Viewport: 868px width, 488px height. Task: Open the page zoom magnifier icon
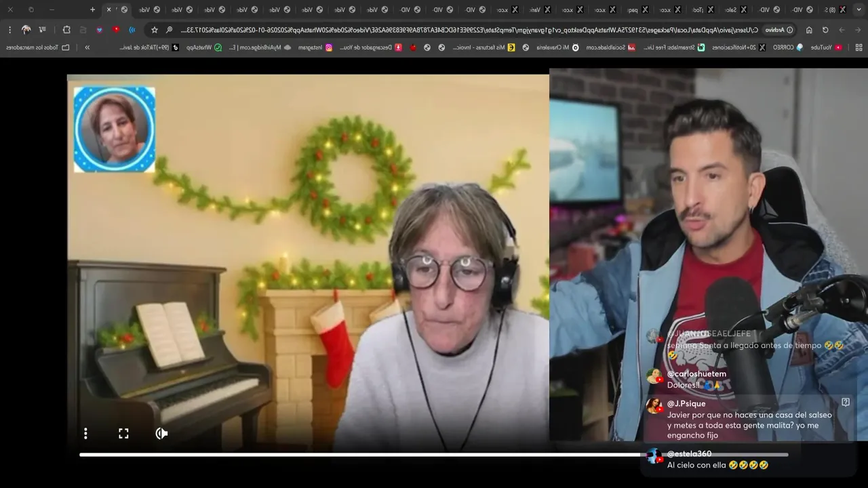point(170,30)
